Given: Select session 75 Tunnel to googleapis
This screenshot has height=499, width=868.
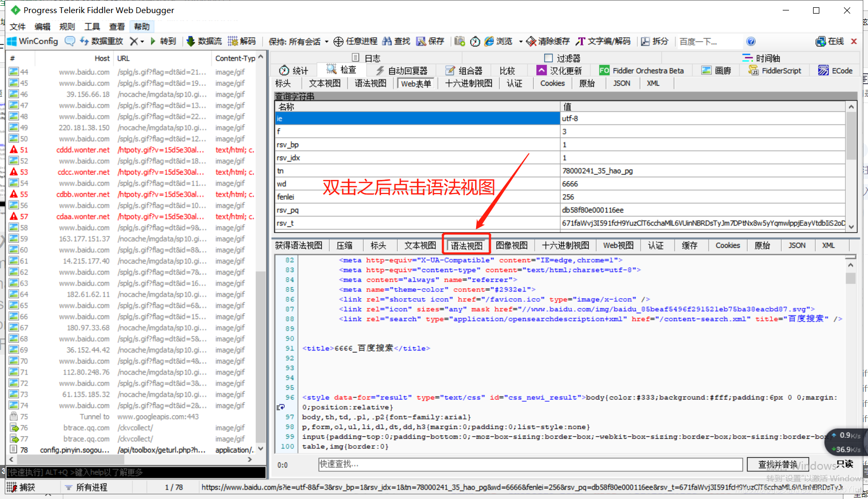Looking at the screenshot, I should pyautogui.click(x=132, y=417).
